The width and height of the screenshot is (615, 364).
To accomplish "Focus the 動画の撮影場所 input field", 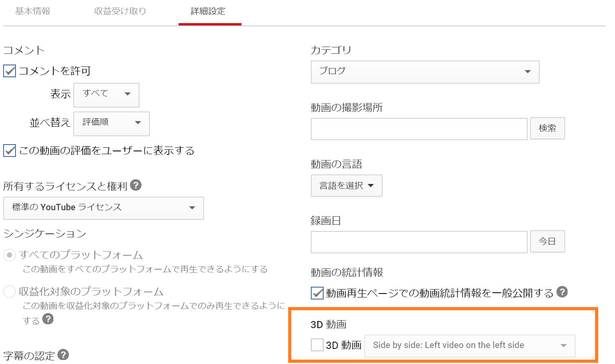I will tap(419, 129).
